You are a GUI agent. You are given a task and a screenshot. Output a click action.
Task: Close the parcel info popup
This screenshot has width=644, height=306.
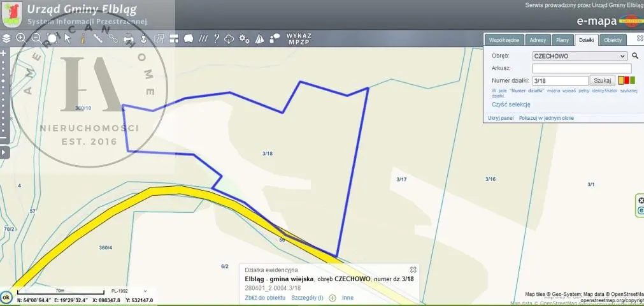[x=413, y=270]
